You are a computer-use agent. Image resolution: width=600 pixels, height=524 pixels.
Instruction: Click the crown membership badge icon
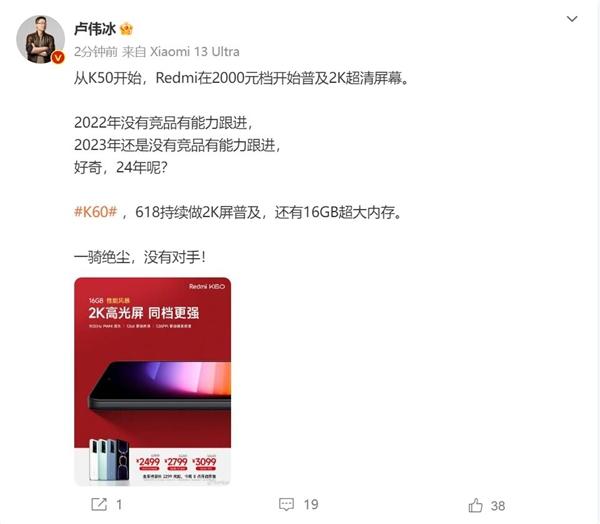point(126,29)
